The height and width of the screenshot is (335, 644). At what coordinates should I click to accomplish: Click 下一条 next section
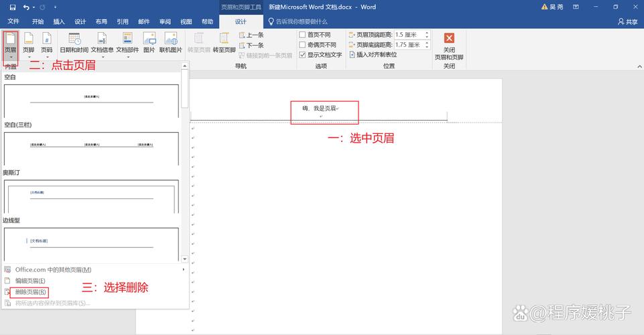coord(251,45)
